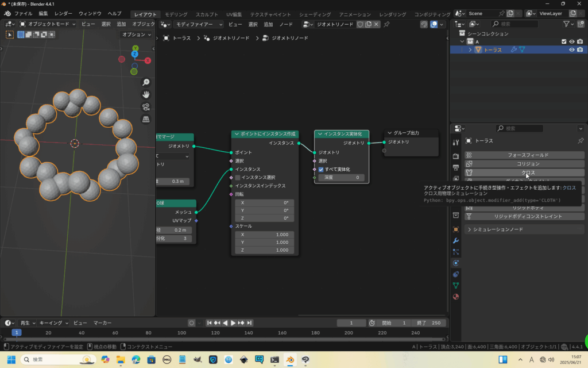Image resolution: width=588 pixels, height=368 pixels.
Task: Open the Render properties tab icon
Action: [x=455, y=156]
